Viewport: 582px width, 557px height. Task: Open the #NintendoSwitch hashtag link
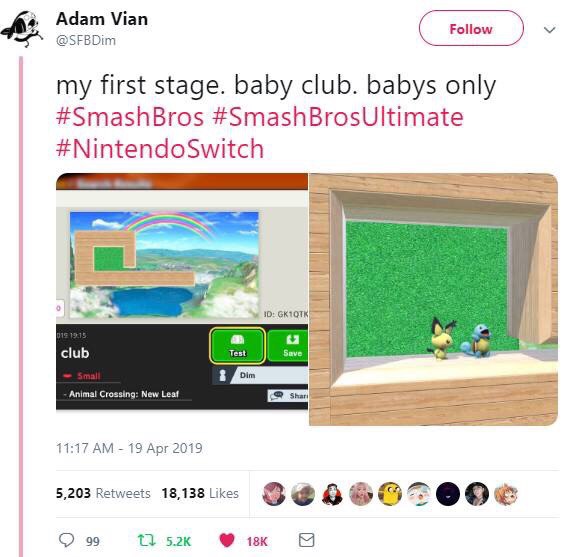pos(160,149)
